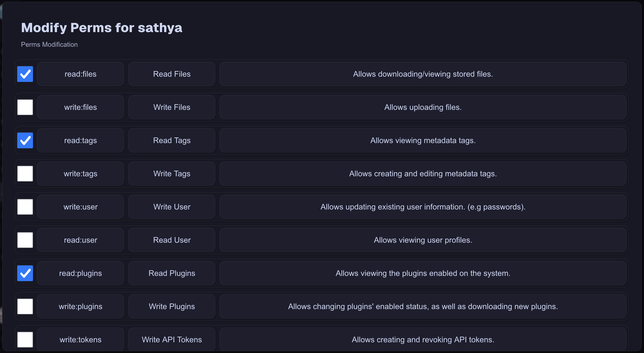Tick the write:plugins permission checkbox
Screen dimensions: 644x353
[x=25, y=306]
